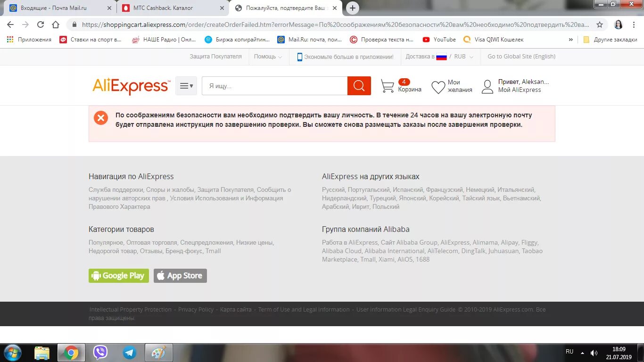Screen dimensions: 644x362
Task: Open File Explorer from taskbar
Action: pyautogui.click(x=41, y=353)
